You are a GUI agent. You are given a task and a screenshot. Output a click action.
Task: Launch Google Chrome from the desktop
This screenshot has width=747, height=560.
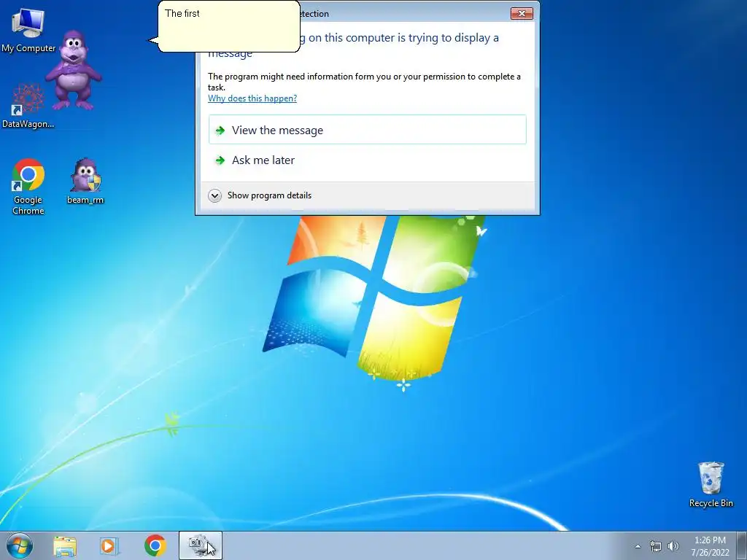click(28, 187)
